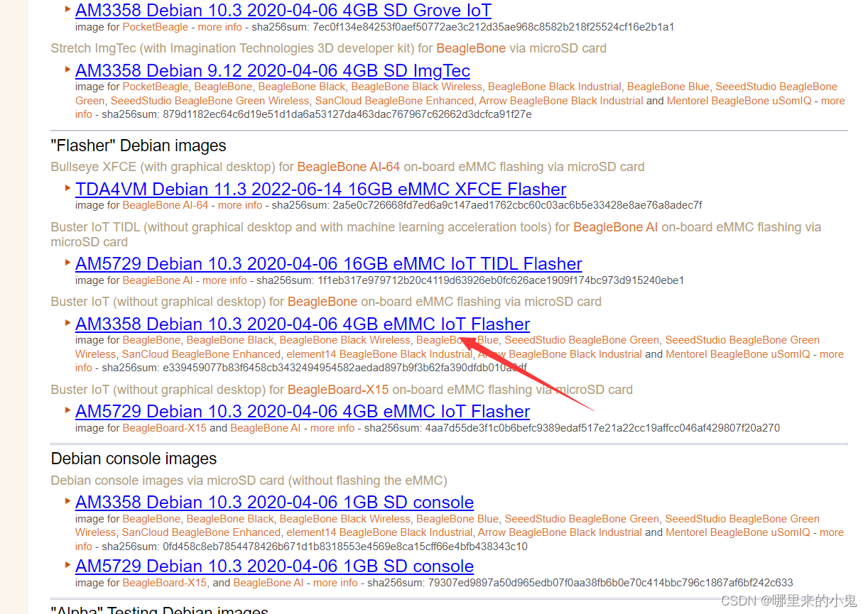The height and width of the screenshot is (614, 868).
Task: Click SanCloud BeagleBone Enhanced under ImgTec image
Action: 394,101
